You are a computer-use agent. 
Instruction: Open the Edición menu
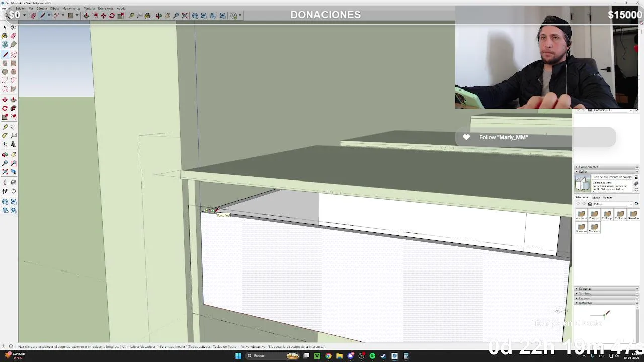click(20, 9)
